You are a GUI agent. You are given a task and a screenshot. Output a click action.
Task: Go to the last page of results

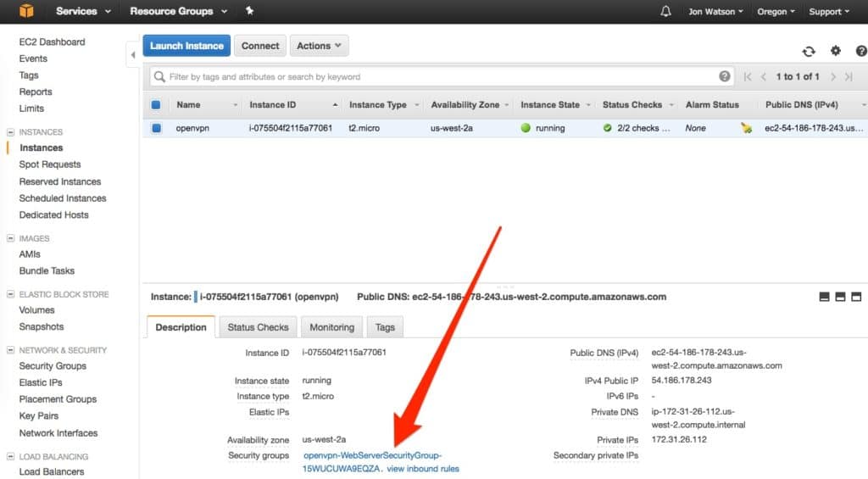pos(849,76)
